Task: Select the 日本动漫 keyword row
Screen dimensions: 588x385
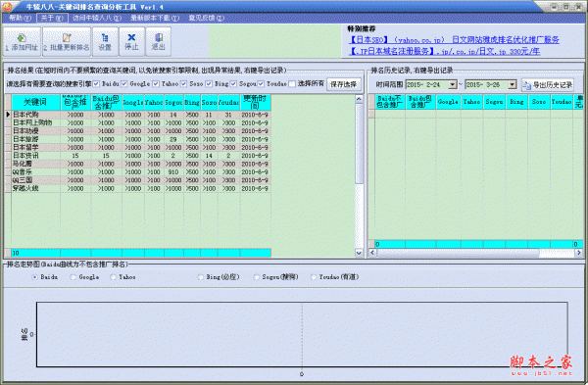Action: click(141, 131)
